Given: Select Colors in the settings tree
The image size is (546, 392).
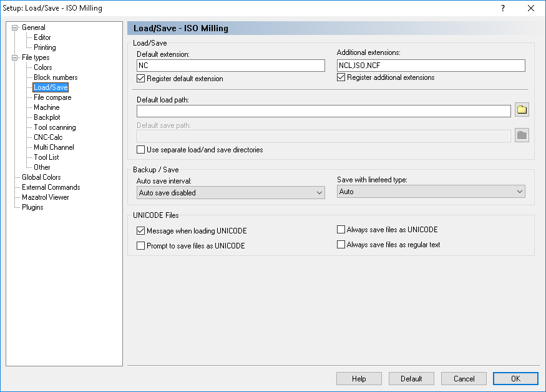Looking at the screenshot, I should [x=43, y=67].
